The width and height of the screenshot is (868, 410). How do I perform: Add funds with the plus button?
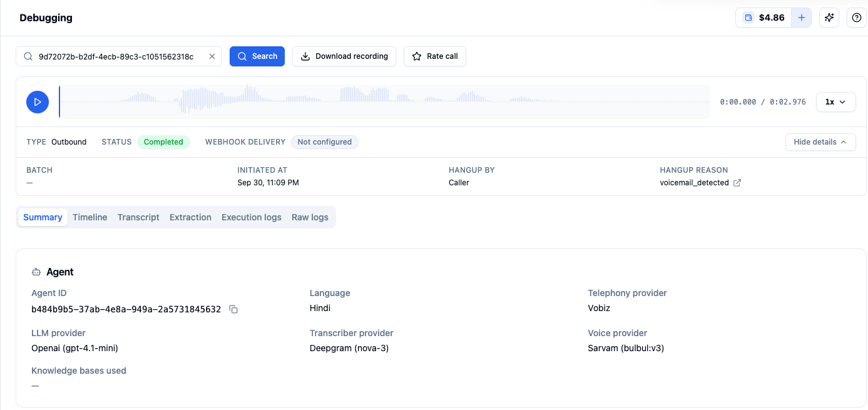tap(801, 18)
